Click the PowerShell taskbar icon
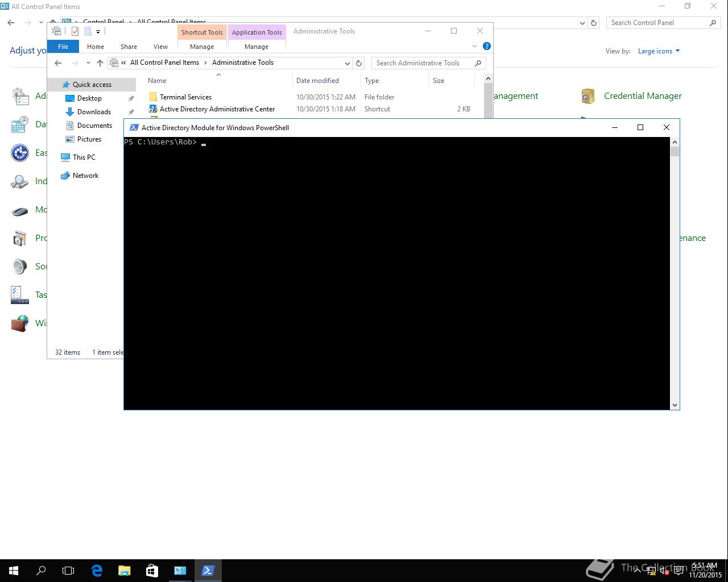The height and width of the screenshot is (582, 728). click(x=208, y=571)
